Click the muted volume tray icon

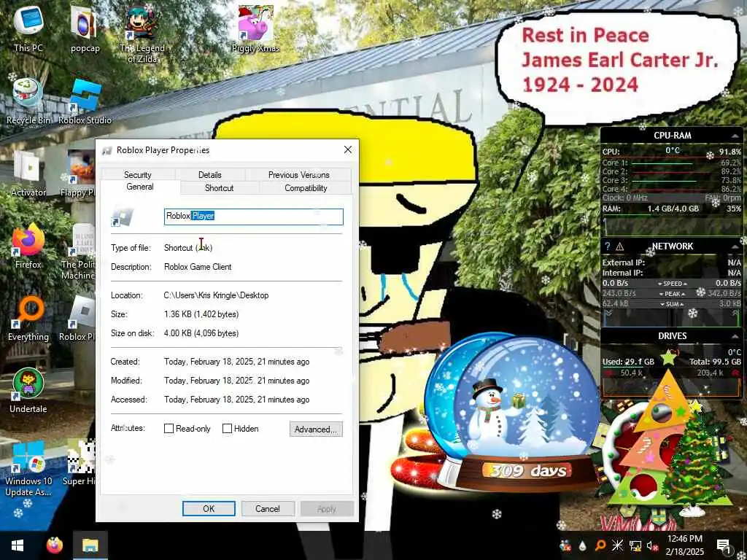(651, 545)
